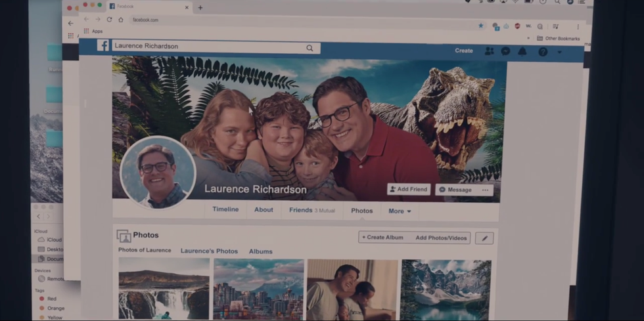Click the red shield extension icon
This screenshot has width=644, height=321.
[518, 26]
